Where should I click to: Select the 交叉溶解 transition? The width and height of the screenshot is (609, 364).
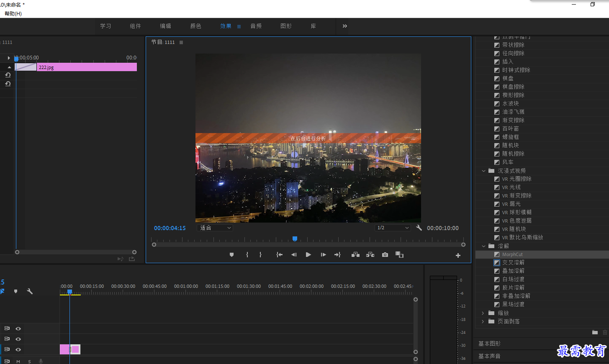tap(513, 263)
